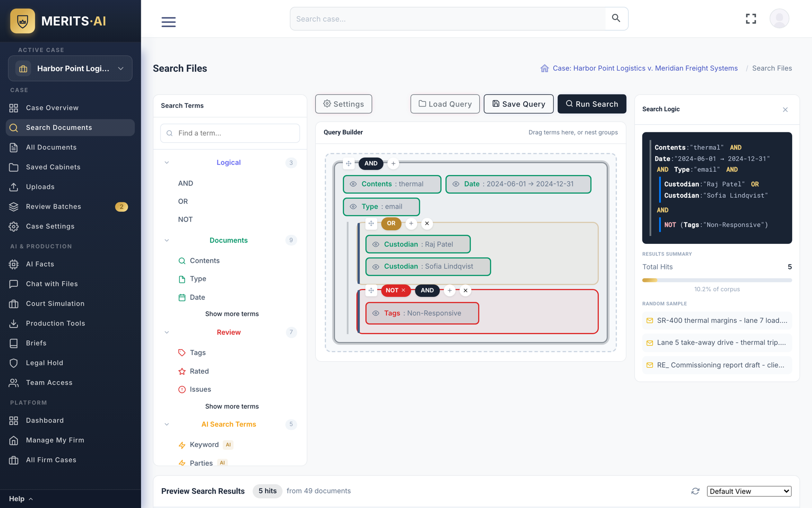Image resolution: width=812 pixels, height=508 pixels.
Task: Collapse the Review terms section
Action: (167, 332)
